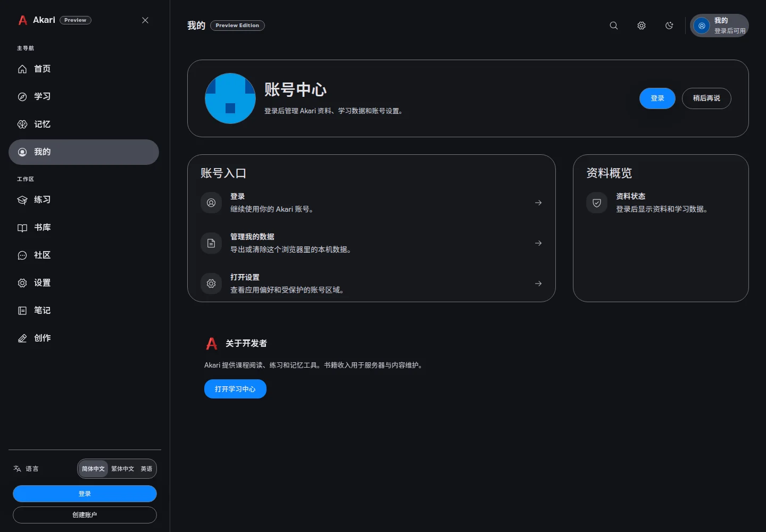Open 记忆 memory section
Screen dimensions: 766x532
point(84,124)
